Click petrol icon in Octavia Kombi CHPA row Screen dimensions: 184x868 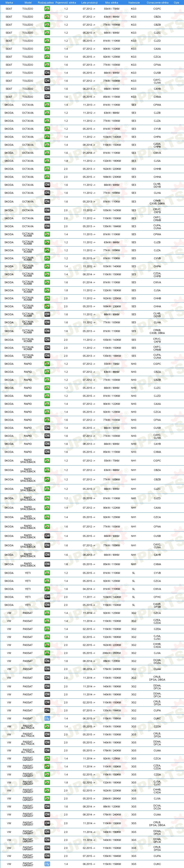pyautogui.click(x=47, y=266)
